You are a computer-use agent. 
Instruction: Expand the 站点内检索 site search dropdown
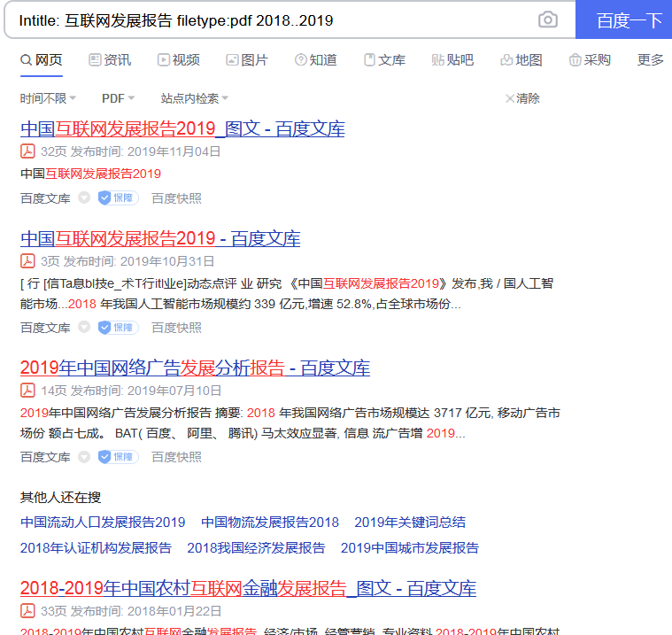(x=194, y=98)
